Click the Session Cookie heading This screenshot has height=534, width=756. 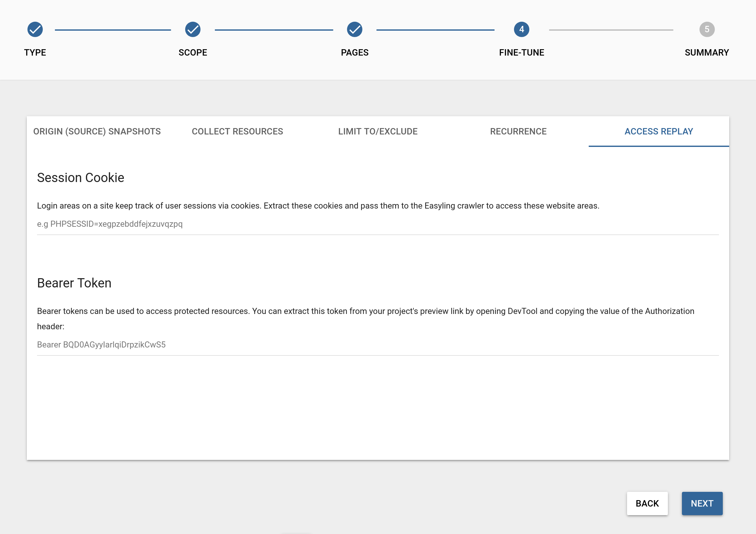click(x=80, y=178)
